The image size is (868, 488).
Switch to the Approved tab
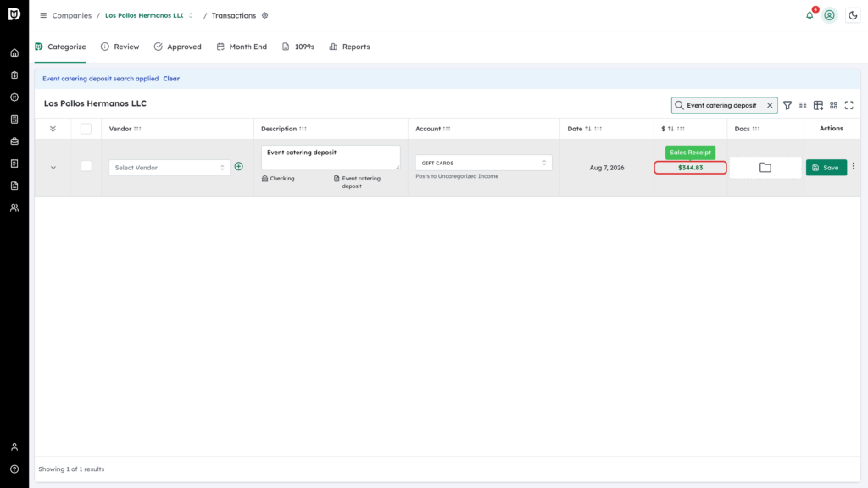tap(178, 47)
